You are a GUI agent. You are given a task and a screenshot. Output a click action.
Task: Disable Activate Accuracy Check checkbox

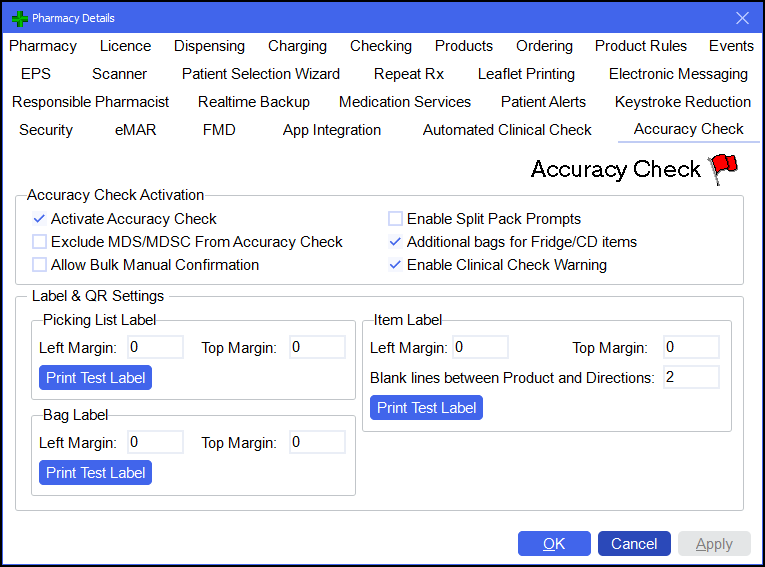click(40, 219)
